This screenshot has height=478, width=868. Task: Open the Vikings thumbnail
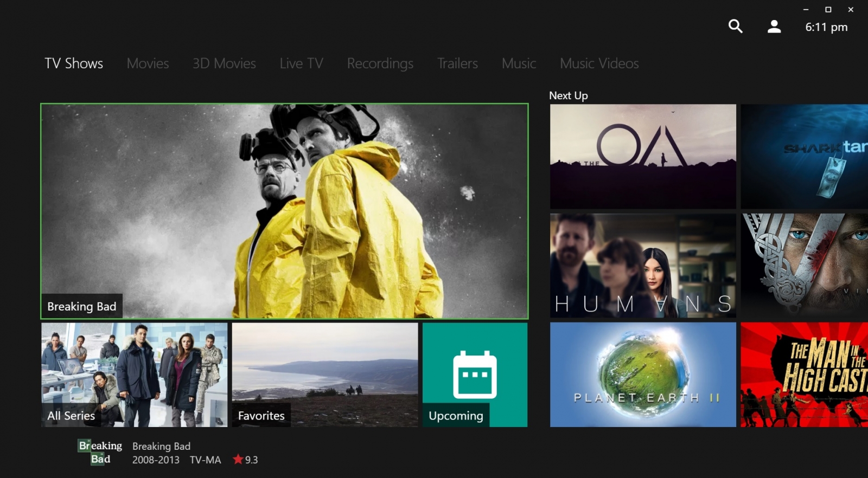[x=805, y=266]
